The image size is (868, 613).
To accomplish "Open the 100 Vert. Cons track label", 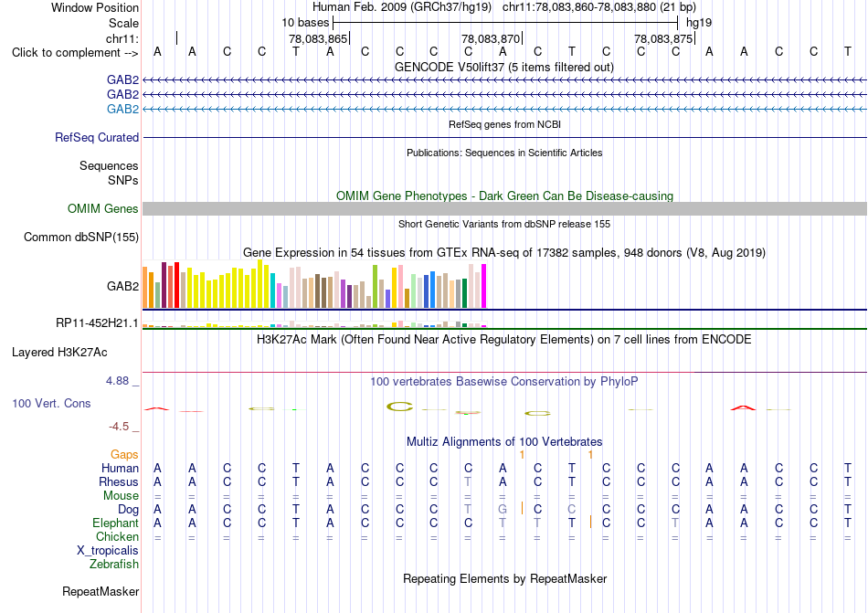I will tap(51, 403).
